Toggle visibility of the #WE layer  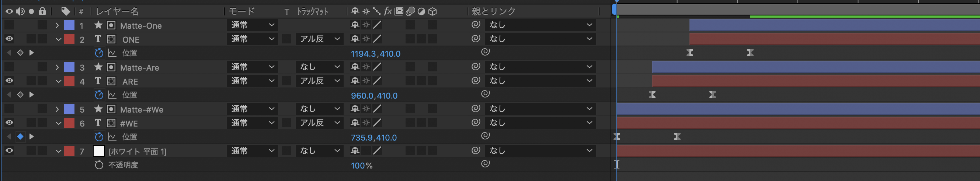[x=9, y=123]
